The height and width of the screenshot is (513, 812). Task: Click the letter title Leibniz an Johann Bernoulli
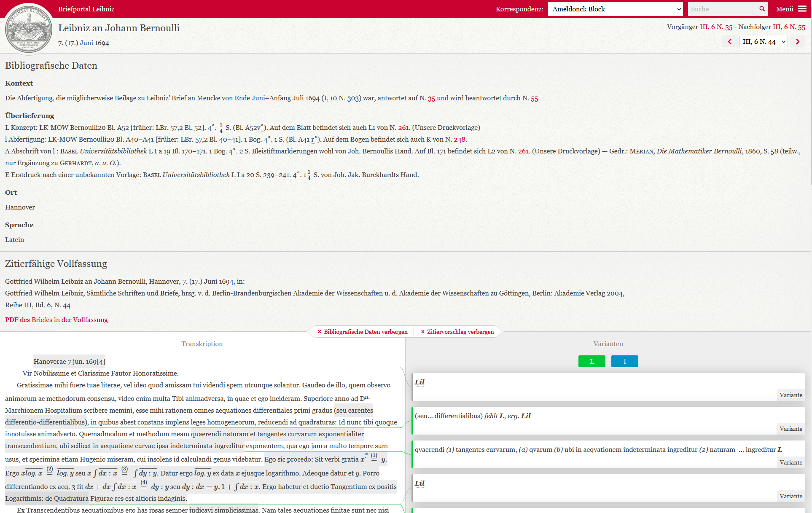pos(119,28)
